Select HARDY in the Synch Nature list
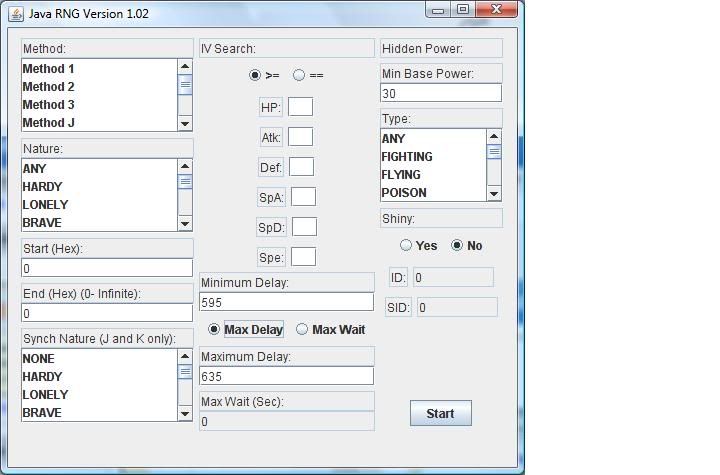The width and height of the screenshot is (720, 475). coord(42,377)
